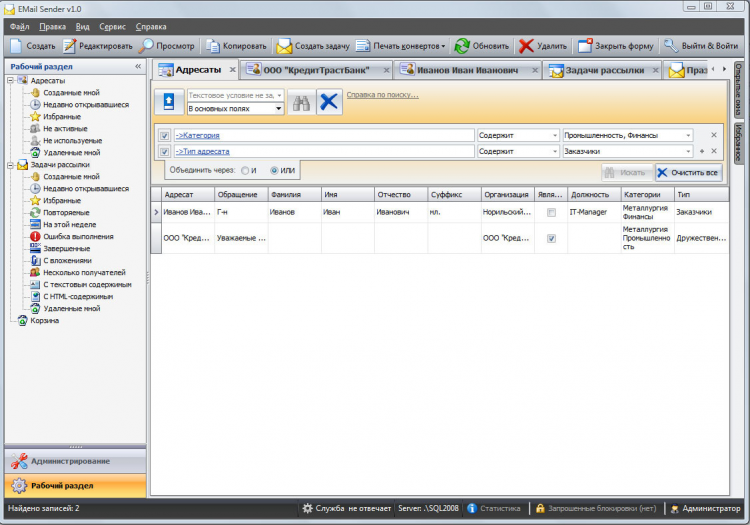750x525 pixels.
Task: Click the Создать toolbar button
Action: (33, 46)
